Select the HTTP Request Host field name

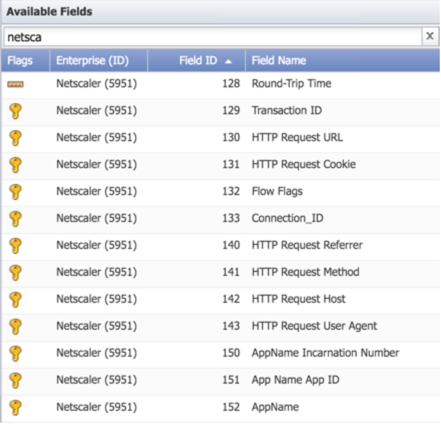pos(298,299)
